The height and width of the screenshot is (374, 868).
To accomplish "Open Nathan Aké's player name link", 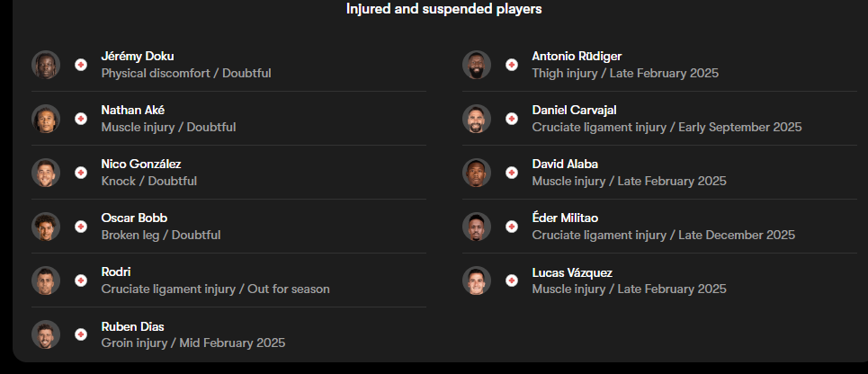I will (132, 110).
